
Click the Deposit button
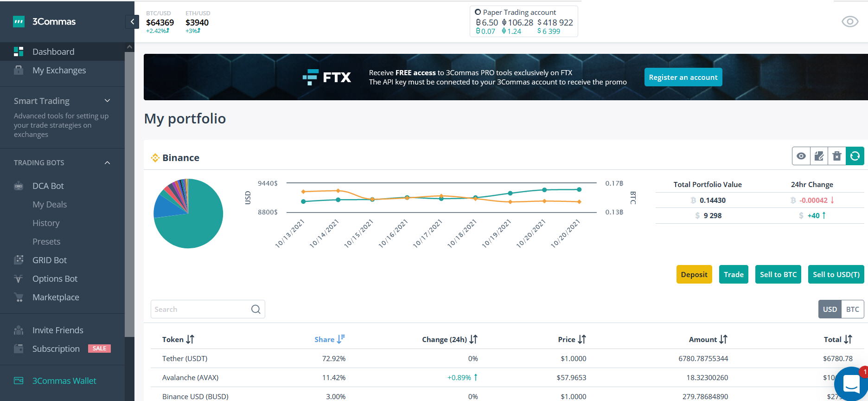click(694, 274)
